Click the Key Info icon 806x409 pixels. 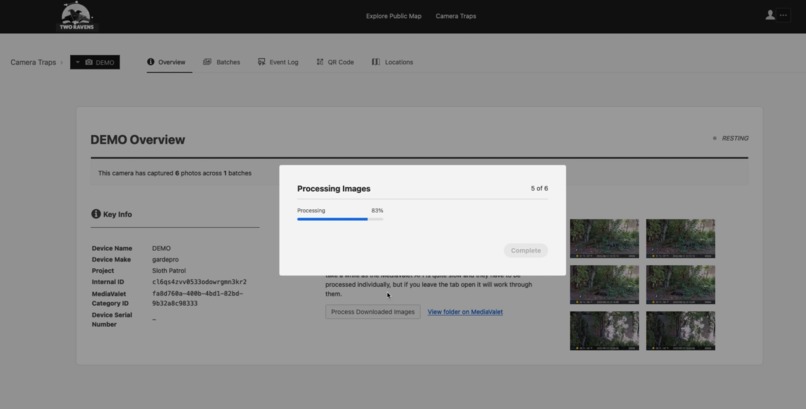click(x=96, y=214)
